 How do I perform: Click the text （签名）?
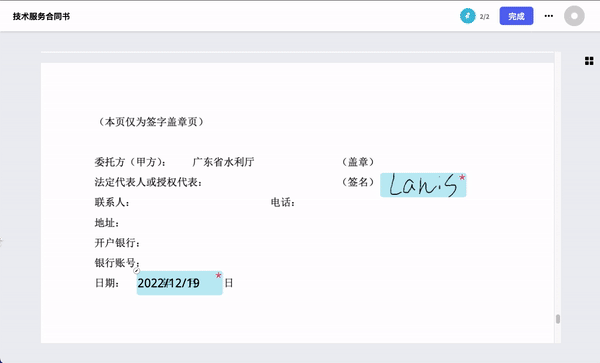click(x=358, y=182)
